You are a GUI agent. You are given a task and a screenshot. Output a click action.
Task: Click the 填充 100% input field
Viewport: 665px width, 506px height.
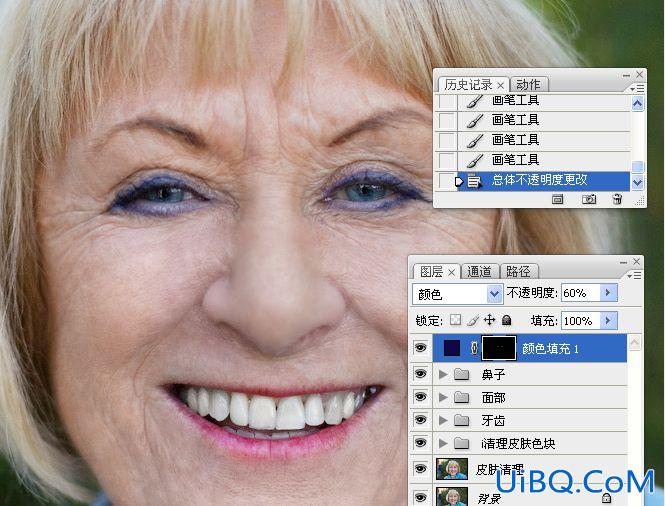pyautogui.click(x=580, y=321)
